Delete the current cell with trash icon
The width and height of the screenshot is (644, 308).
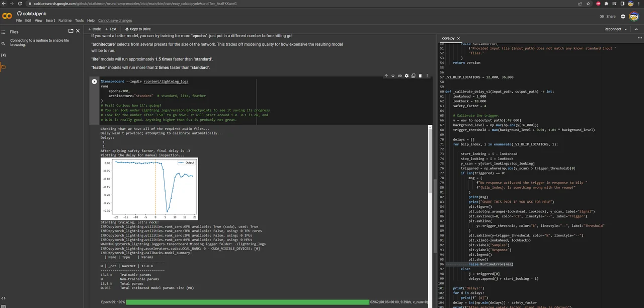click(420, 76)
